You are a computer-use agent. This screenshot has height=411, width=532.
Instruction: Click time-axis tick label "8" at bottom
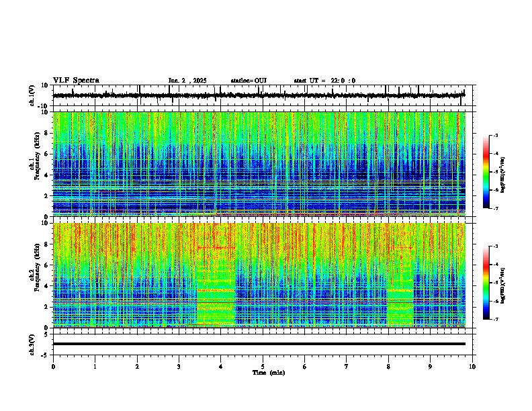388,367
